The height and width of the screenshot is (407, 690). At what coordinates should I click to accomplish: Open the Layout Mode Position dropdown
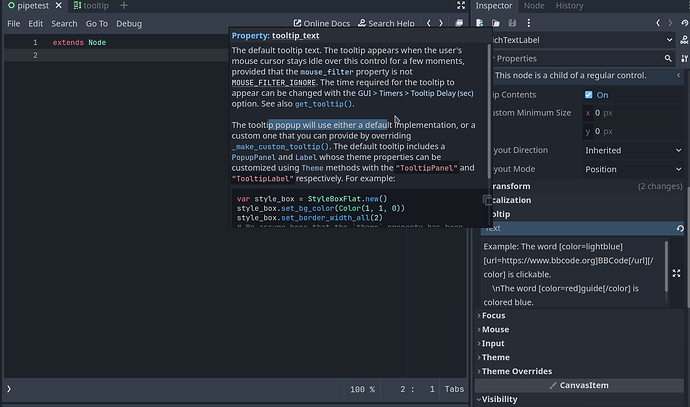point(633,169)
